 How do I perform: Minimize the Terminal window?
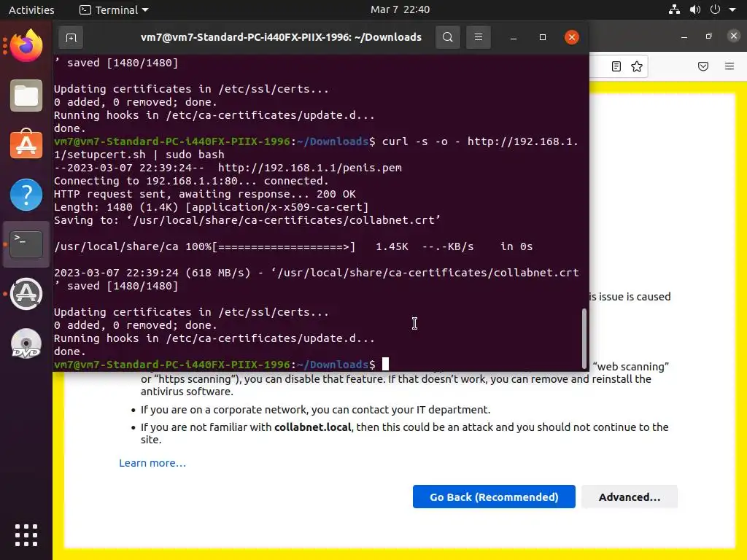pos(514,37)
